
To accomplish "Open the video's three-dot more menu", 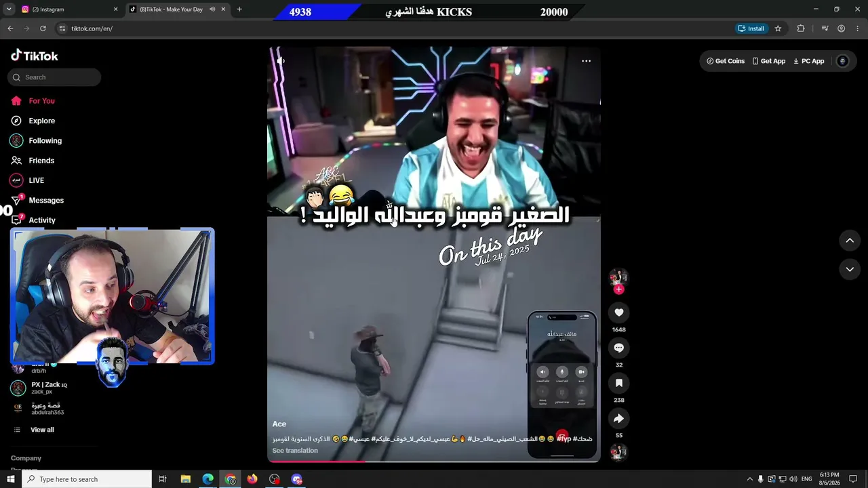I will point(586,61).
